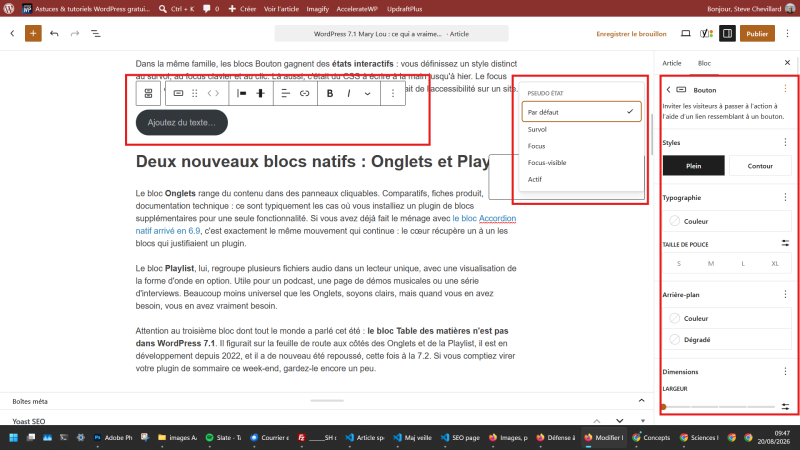Open the Créer menu
This screenshot has width=800, height=450.
(x=242, y=9)
